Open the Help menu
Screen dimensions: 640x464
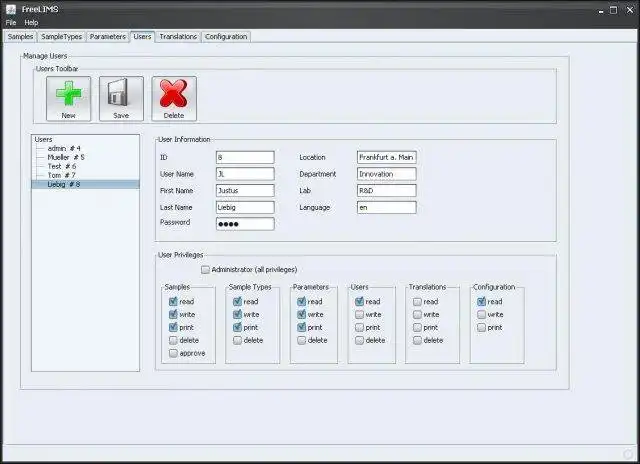(x=31, y=22)
